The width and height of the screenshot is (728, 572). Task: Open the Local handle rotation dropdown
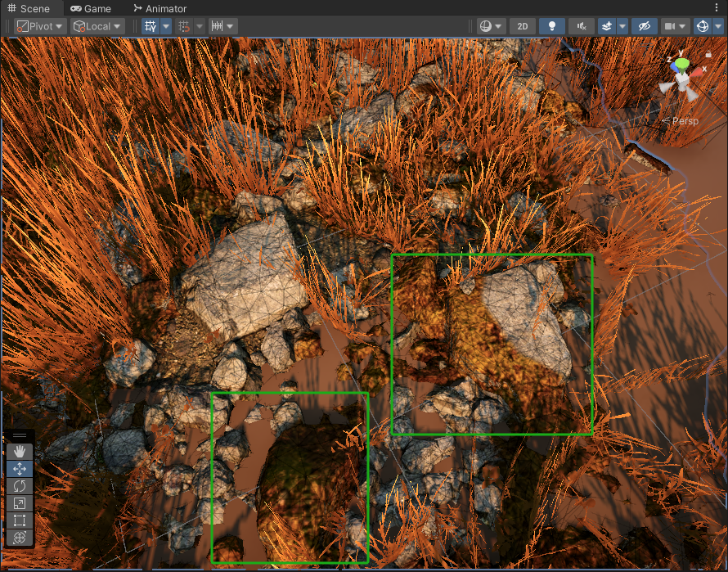click(x=97, y=26)
